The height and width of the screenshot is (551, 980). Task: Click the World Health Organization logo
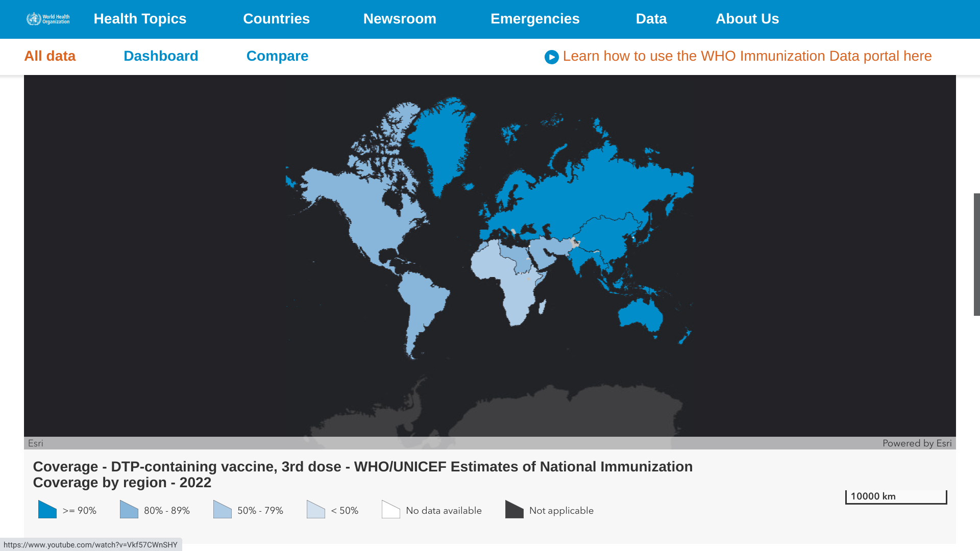(x=48, y=19)
